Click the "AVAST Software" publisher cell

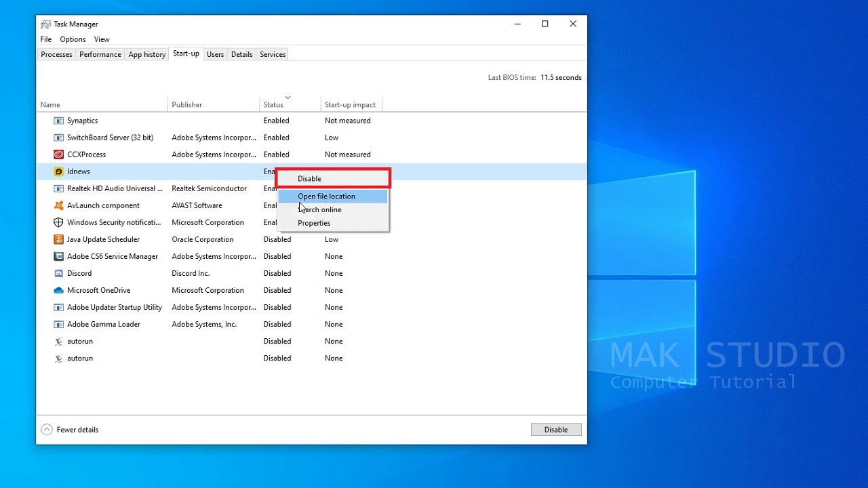[197, 205]
